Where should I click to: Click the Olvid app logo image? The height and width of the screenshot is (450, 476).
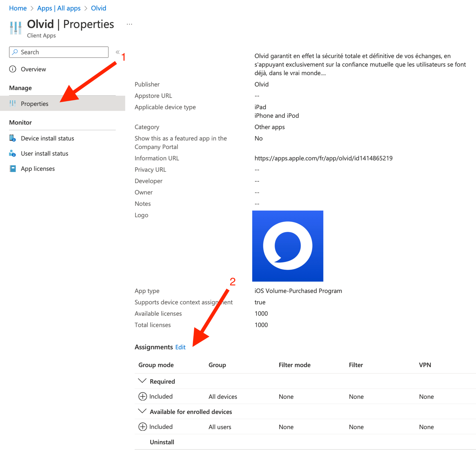288,246
